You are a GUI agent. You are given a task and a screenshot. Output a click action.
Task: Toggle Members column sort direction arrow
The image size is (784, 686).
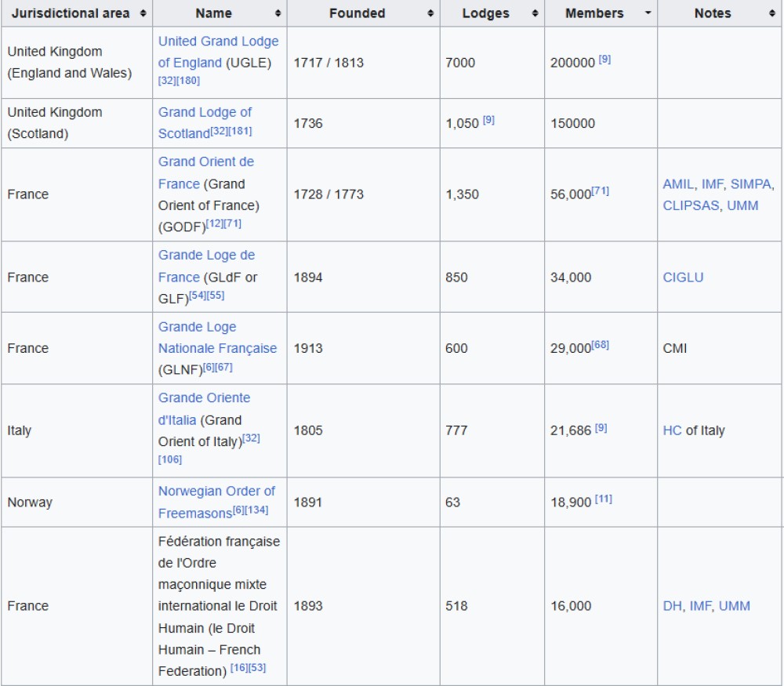[x=648, y=13]
